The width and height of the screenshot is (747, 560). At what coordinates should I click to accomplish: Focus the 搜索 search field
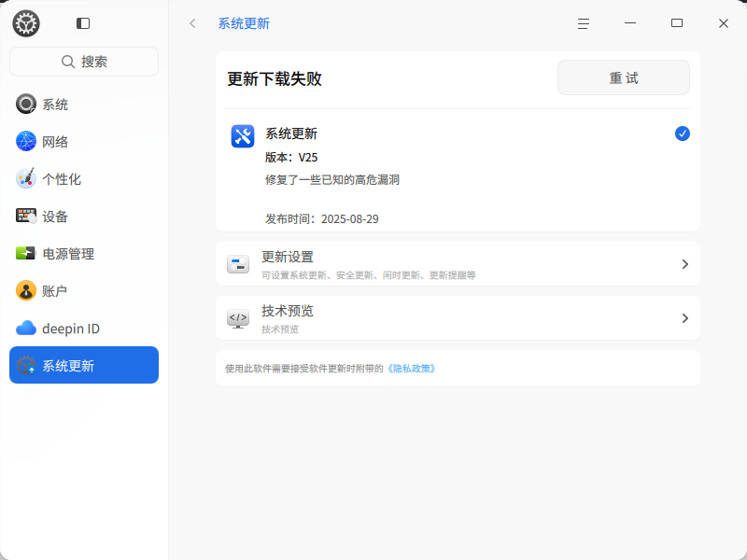click(84, 62)
